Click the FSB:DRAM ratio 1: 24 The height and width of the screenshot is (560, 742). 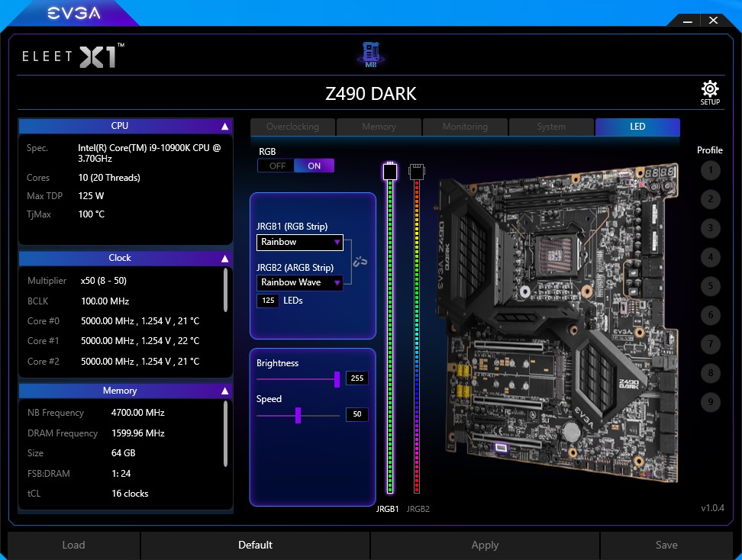point(121,474)
